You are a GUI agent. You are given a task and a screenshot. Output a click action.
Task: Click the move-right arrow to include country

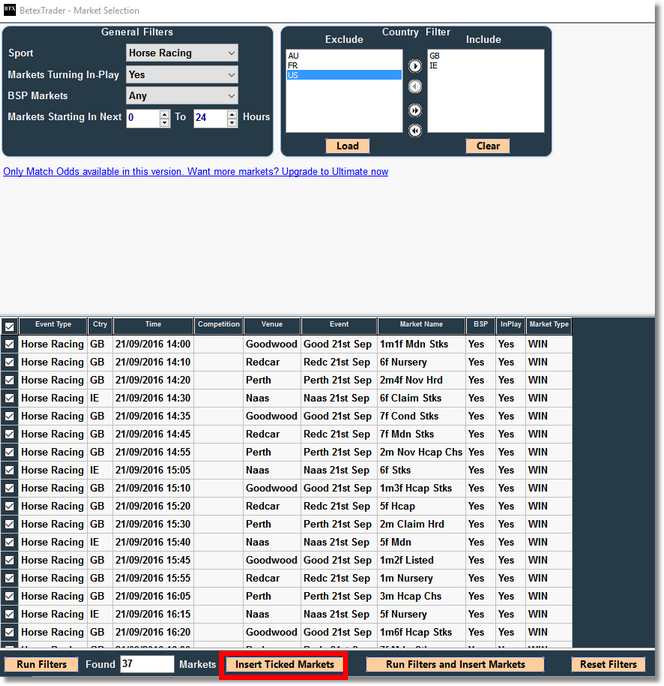pyautogui.click(x=415, y=66)
